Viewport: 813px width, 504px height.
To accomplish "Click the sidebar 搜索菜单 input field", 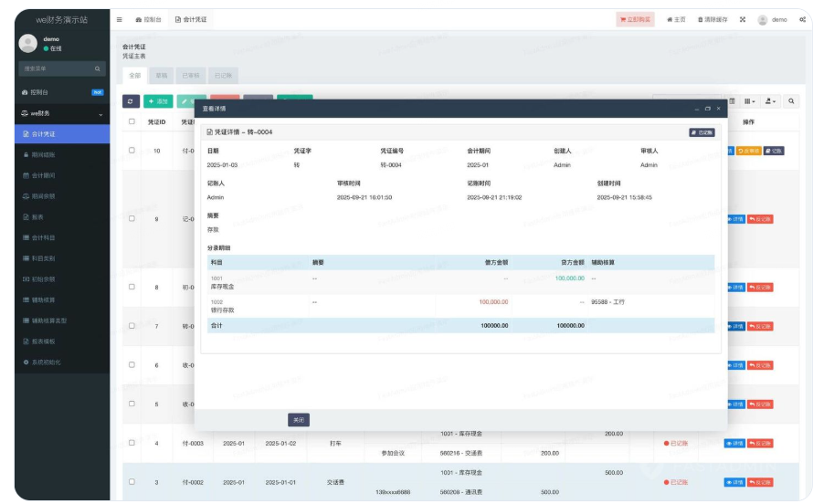I will point(55,68).
